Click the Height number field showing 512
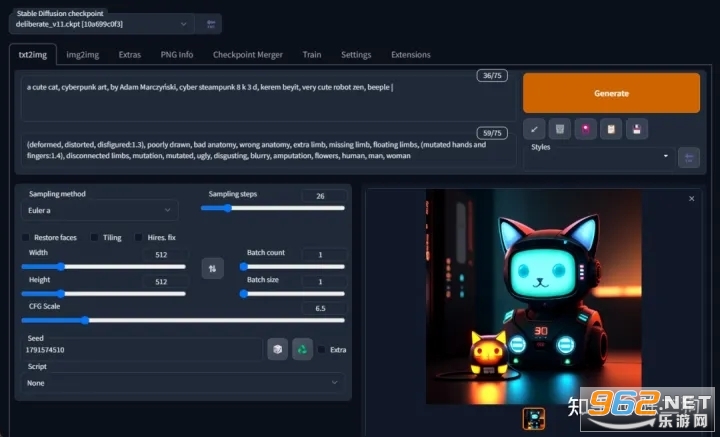This screenshot has width=720, height=437. (164, 282)
